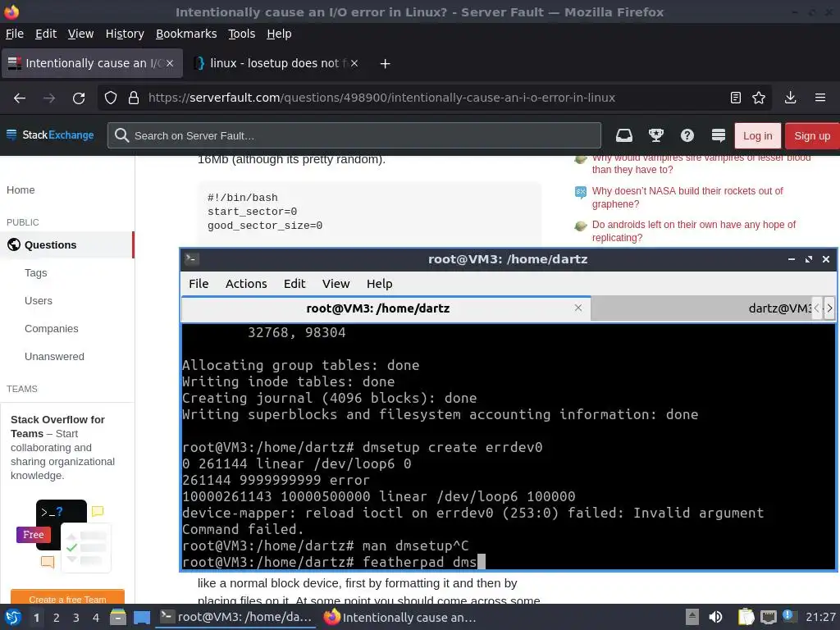The image size is (840, 630).
Task: Go to Home in Server Fault sidebar
Action: coord(21,190)
